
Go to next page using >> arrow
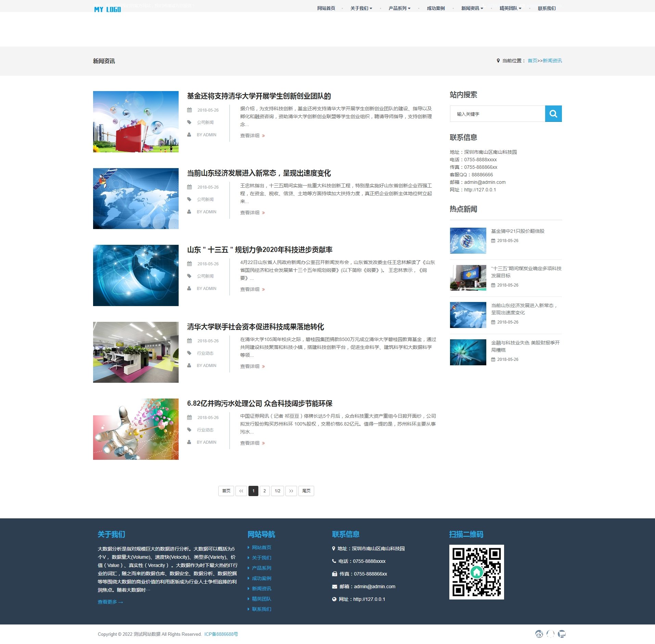(x=291, y=491)
